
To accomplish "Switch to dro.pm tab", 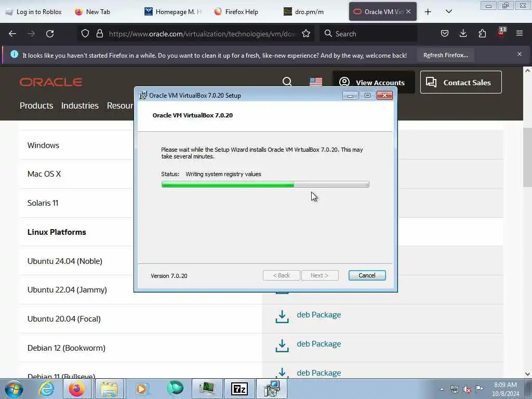I will pyautogui.click(x=311, y=12).
